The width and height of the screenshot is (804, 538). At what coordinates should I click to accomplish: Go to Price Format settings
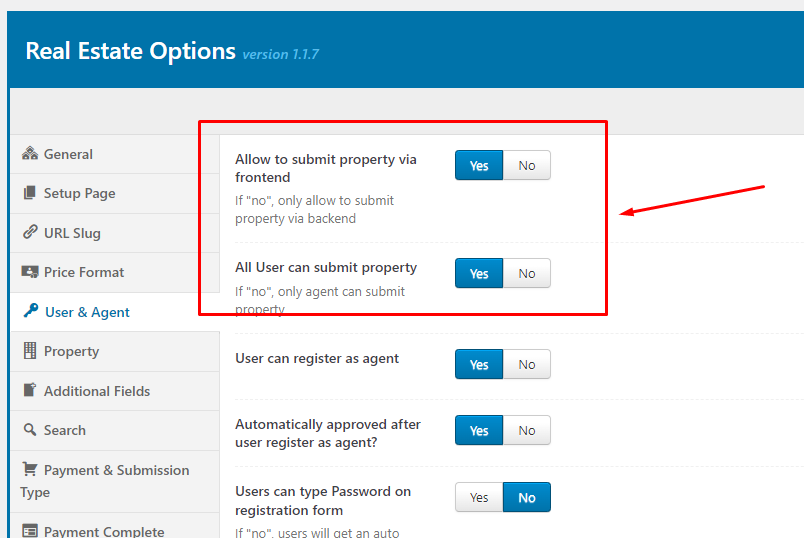(84, 272)
